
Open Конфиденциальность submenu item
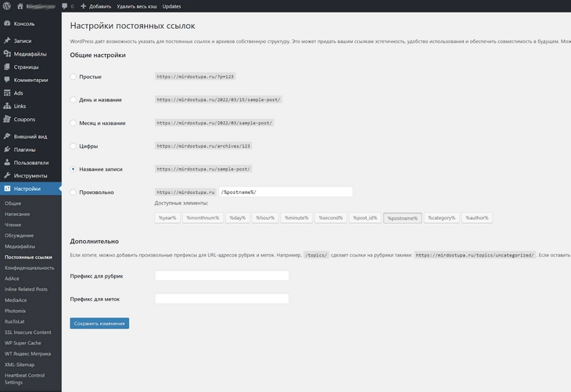[x=30, y=268]
